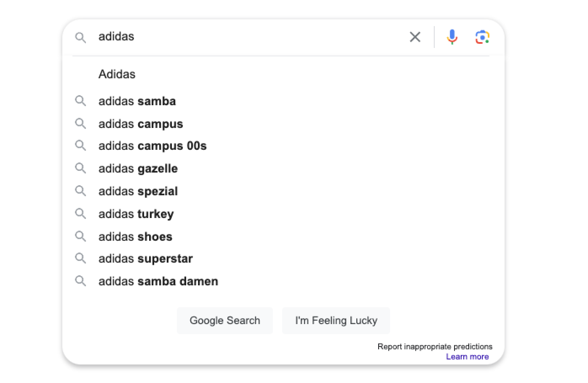Select the adidas samba damen suggestion
The width and height of the screenshot is (588, 383).
(158, 281)
